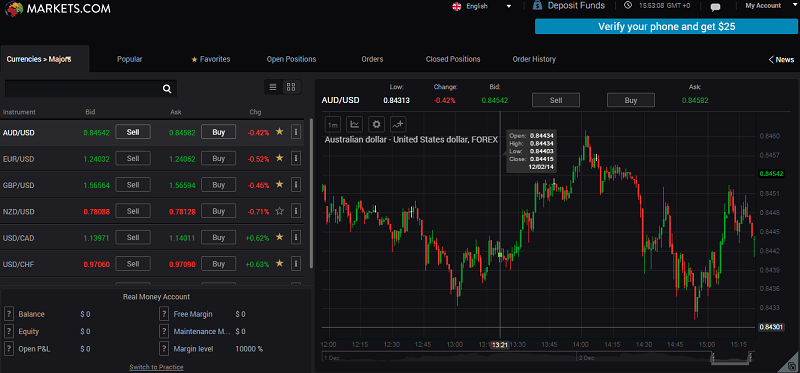Click Switch to Practice link
This screenshot has width=800, height=373.
156,367
